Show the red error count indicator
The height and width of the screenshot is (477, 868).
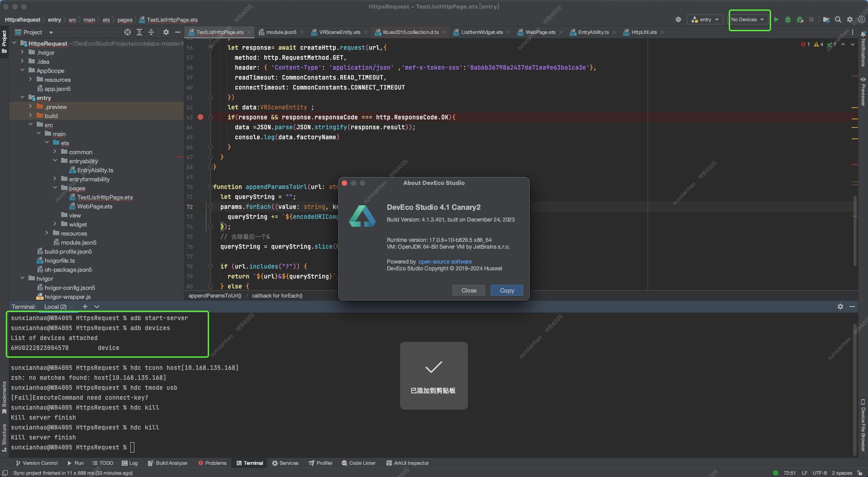(x=806, y=44)
